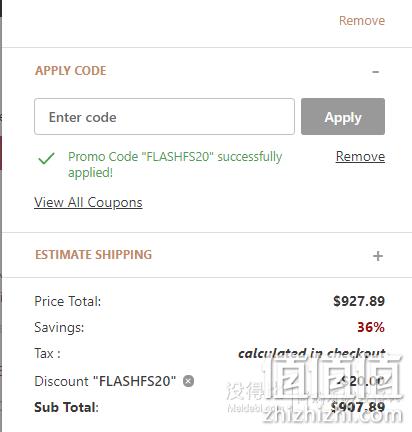The image size is (412, 432).
Task: Click the Price Total label
Action: pyautogui.click(x=68, y=301)
